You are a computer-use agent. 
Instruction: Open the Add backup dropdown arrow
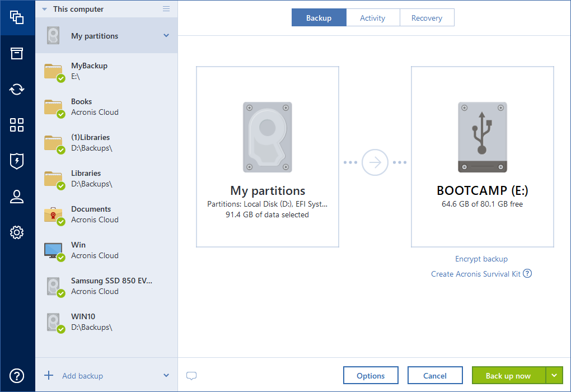point(166,376)
